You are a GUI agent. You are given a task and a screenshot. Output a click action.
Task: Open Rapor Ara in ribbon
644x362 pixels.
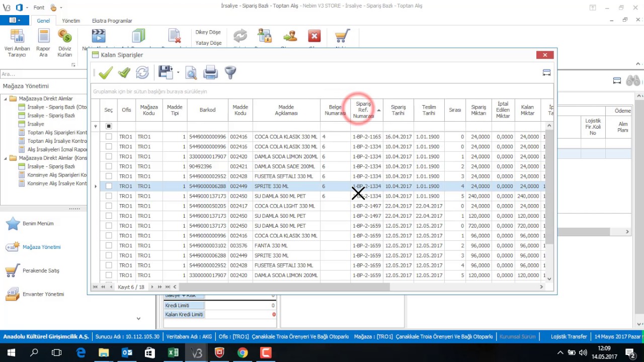(x=43, y=43)
